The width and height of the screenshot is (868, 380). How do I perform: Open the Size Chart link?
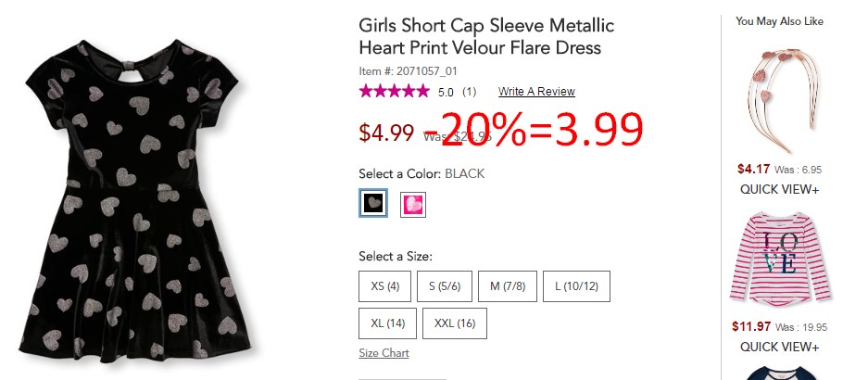pos(384,353)
